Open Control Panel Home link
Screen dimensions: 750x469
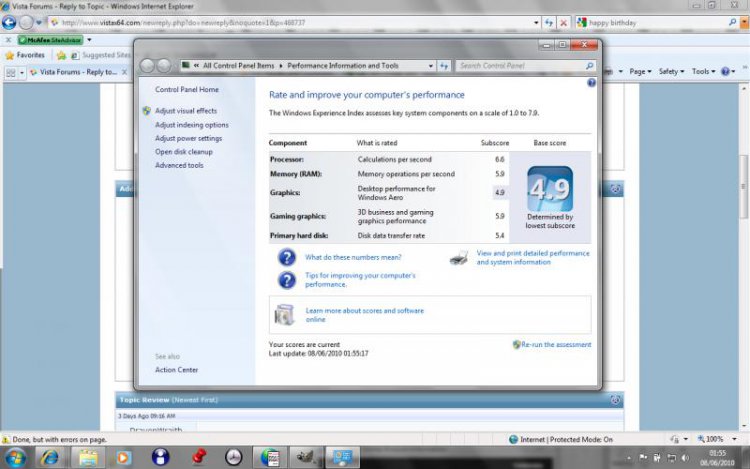tap(187, 89)
